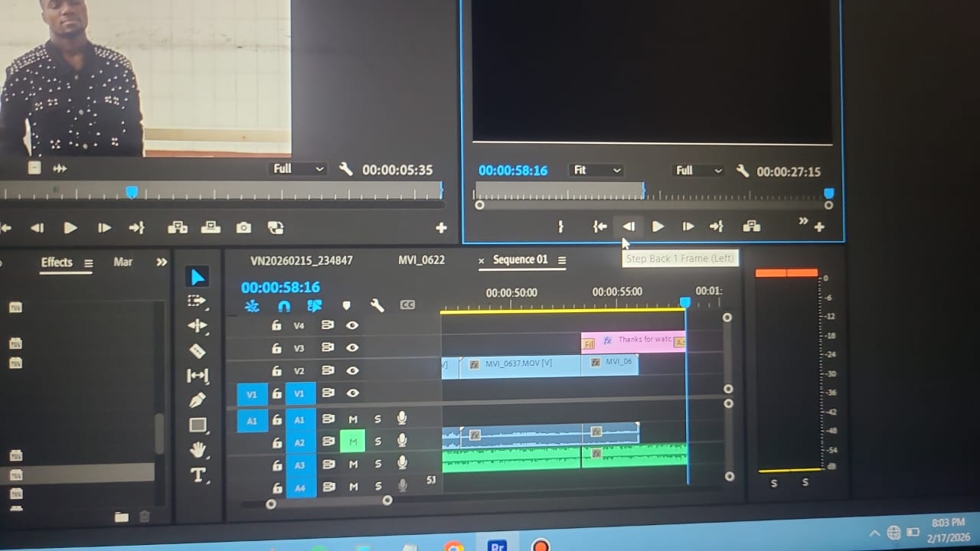Select the Selection tool arrow

pyautogui.click(x=198, y=276)
